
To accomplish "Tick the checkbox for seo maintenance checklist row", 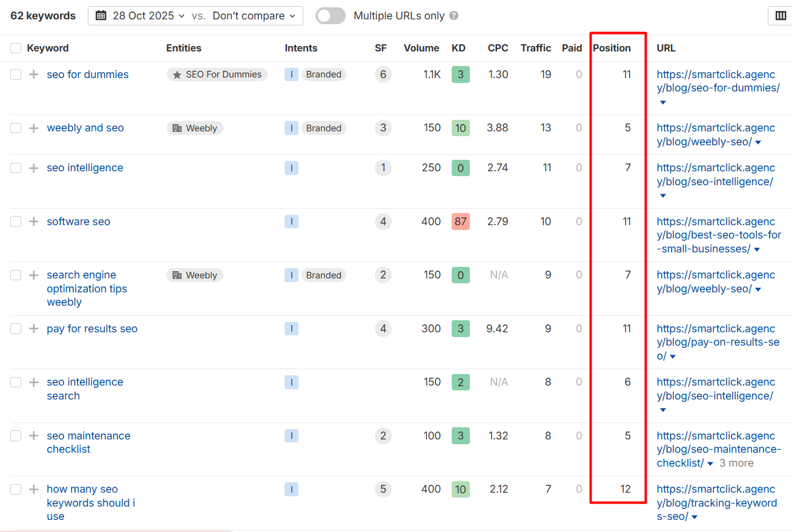I will [15, 436].
